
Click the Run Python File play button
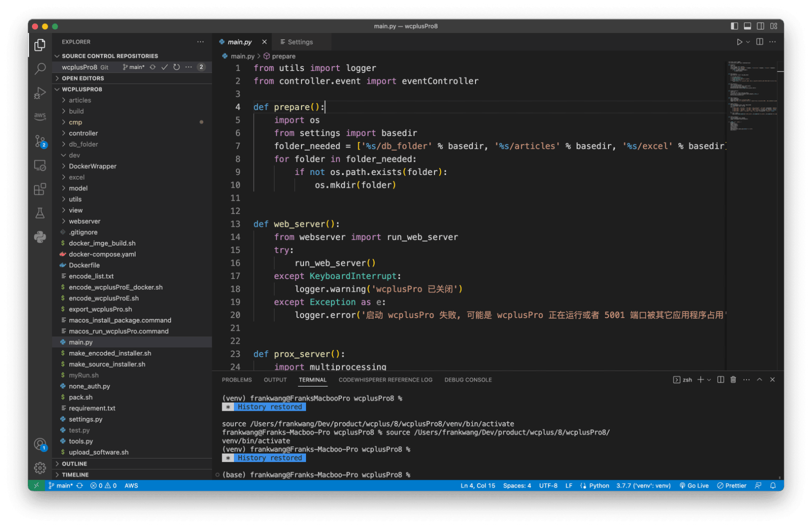tap(739, 42)
